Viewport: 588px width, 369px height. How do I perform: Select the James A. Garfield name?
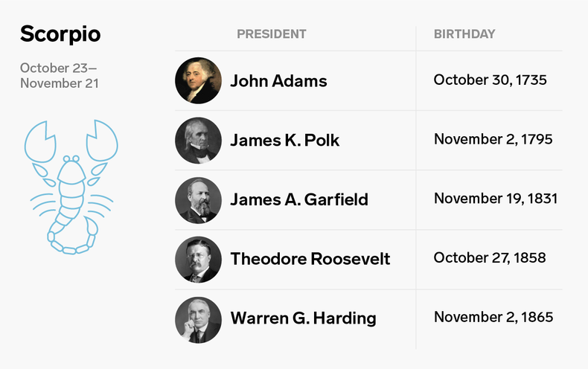pyautogui.click(x=298, y=199)
